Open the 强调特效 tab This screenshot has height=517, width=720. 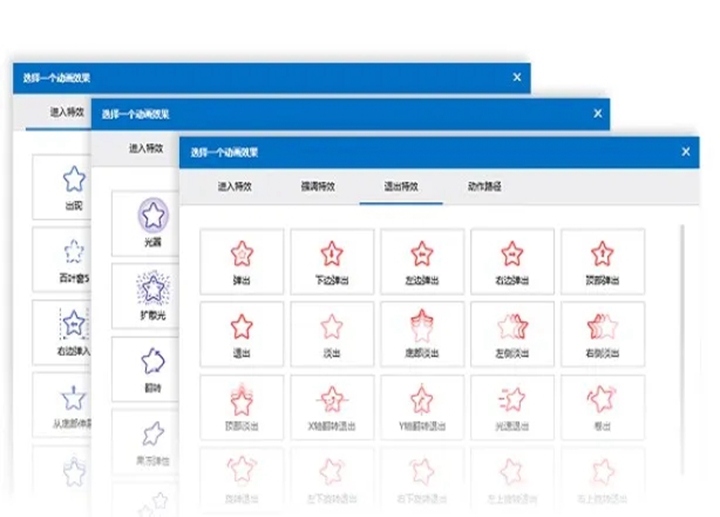[x=318, y=186]
